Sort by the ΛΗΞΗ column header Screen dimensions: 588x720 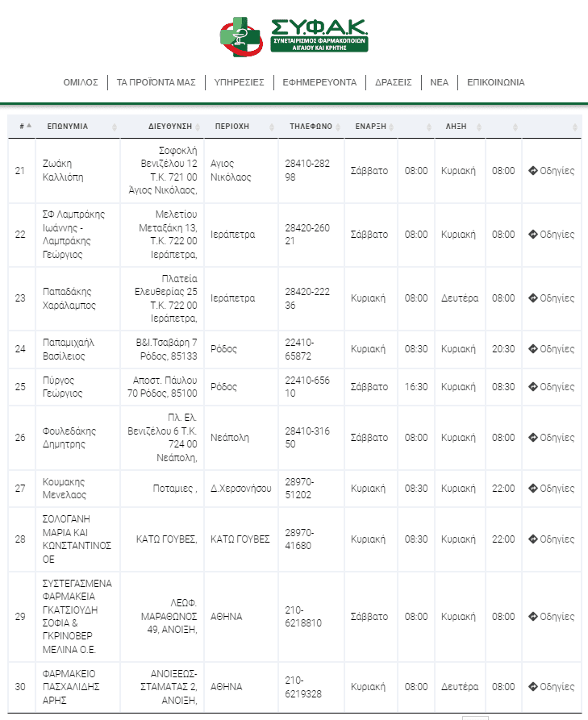click(x=460, y=127)
